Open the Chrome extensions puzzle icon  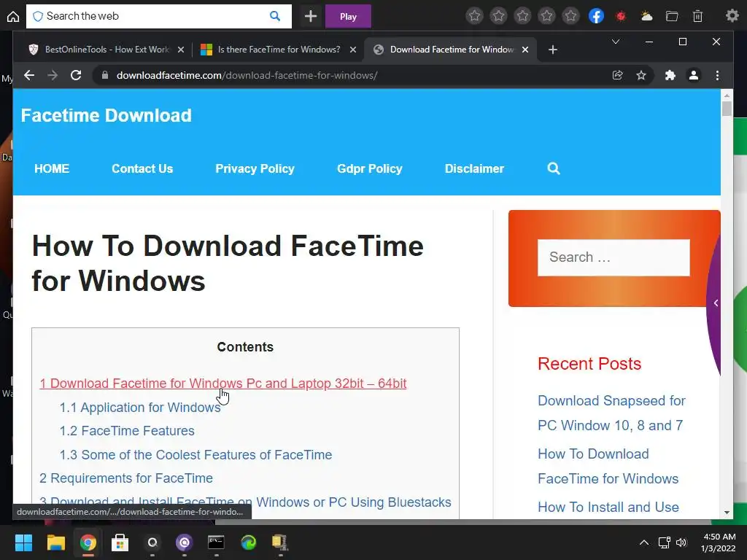pyautogui.click(x=670, y=75)
